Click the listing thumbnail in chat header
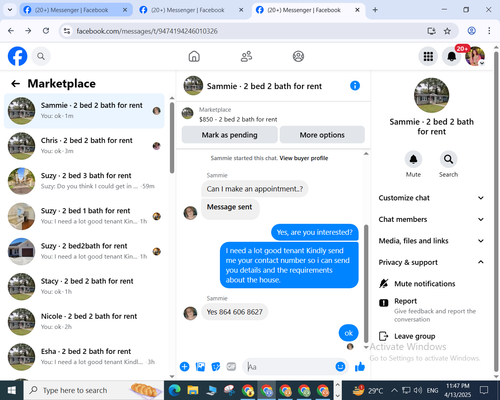The width and height of the screenshot is (500, 400). coord(193,86)
